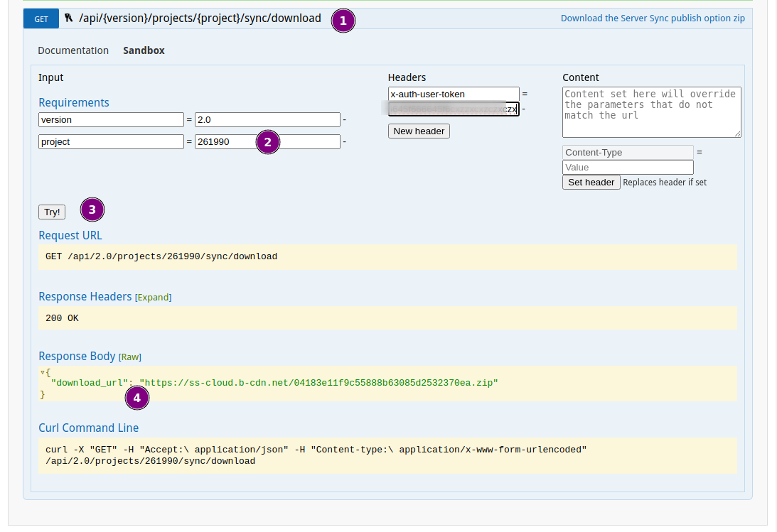Image resolution: width=777 pixels, height=532 pixels.
Task: Click the 'GET /api/2.0/projects/261990/sync/download' request URL
Action: [161, 256]
